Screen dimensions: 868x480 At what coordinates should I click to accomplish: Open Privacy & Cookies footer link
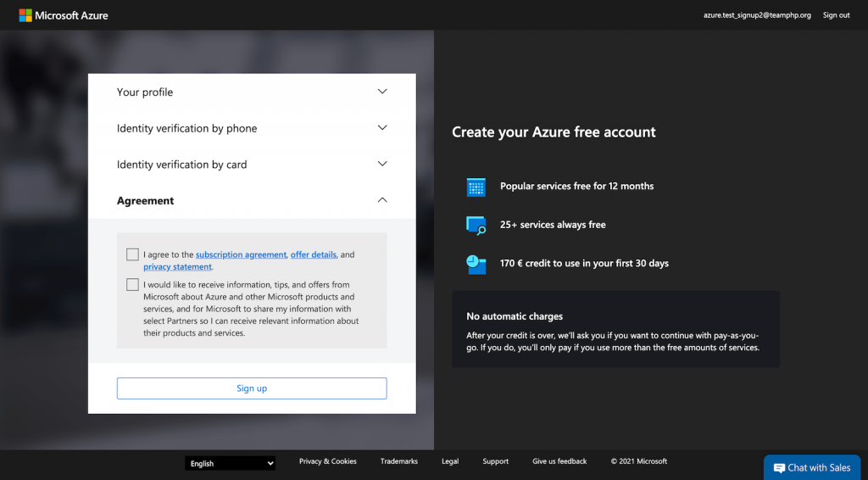pyautogui.click(x=328, y=461)
